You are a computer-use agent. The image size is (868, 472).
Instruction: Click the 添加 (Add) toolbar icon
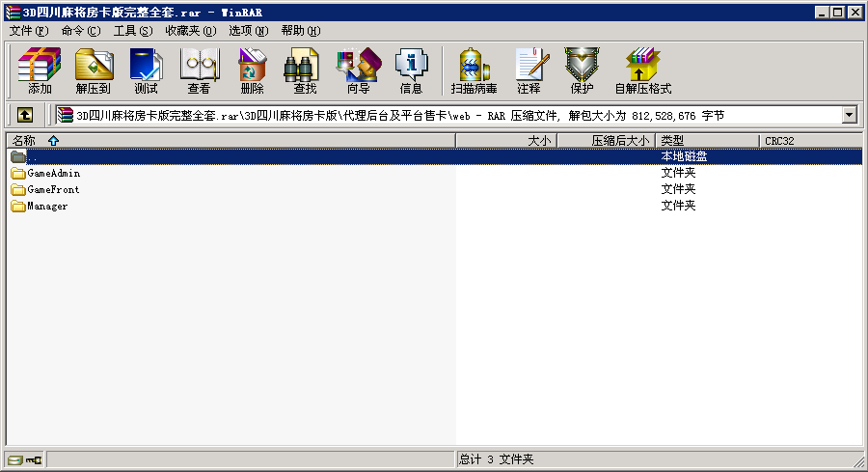click(40, 70)
